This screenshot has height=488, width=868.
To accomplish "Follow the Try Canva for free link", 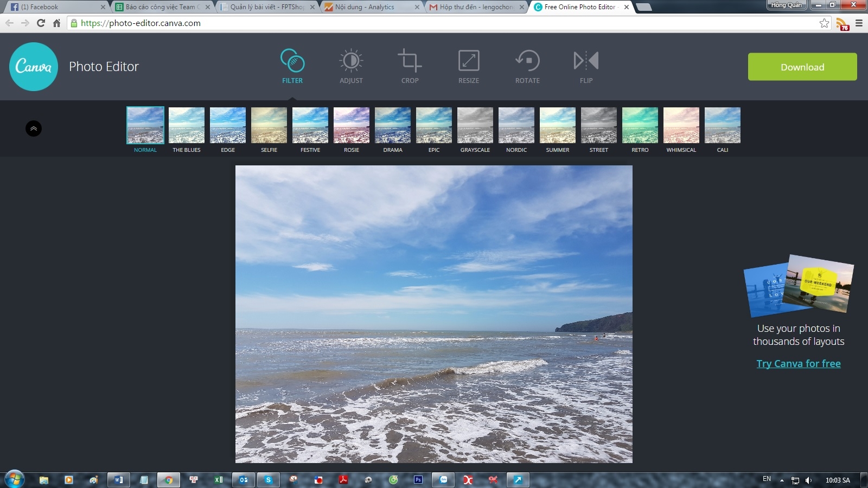I will point(799,363).
